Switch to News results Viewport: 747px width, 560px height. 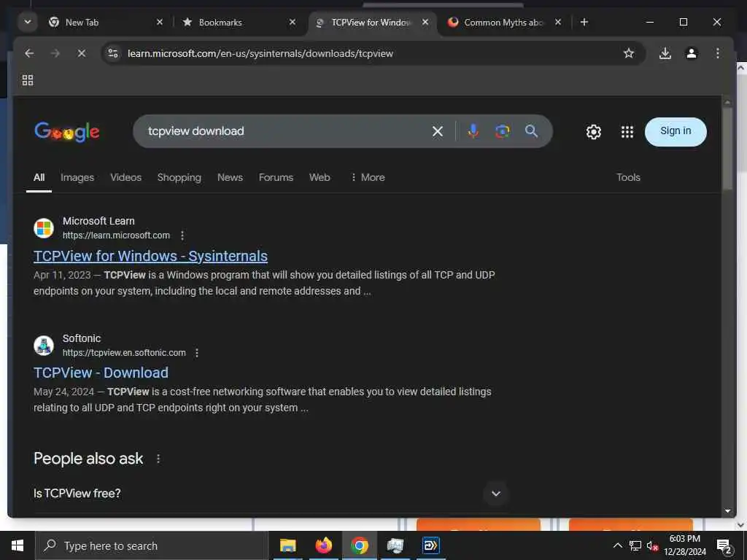pyautogui.click(x=230, y=178)
